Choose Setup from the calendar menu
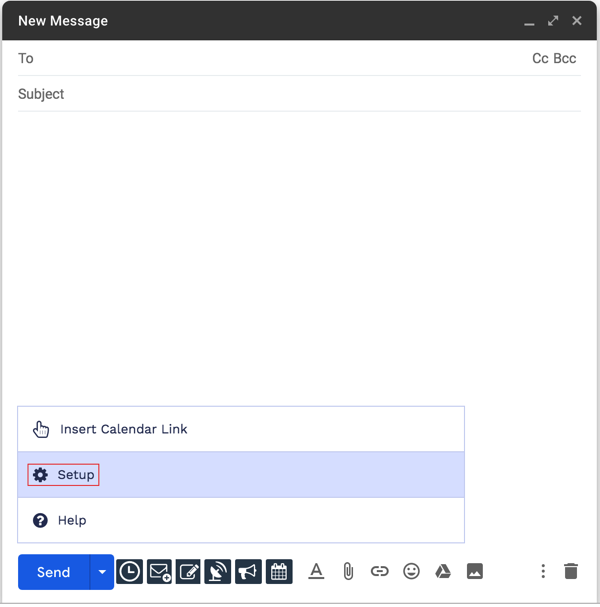Viewport: 600px width, 607px height. (x=75, y=475)
